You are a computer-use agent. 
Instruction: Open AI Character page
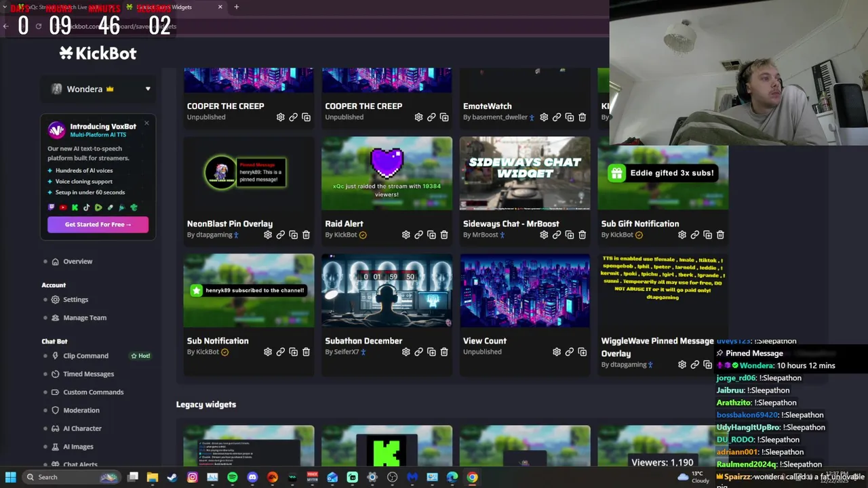(x=82, y=429)
